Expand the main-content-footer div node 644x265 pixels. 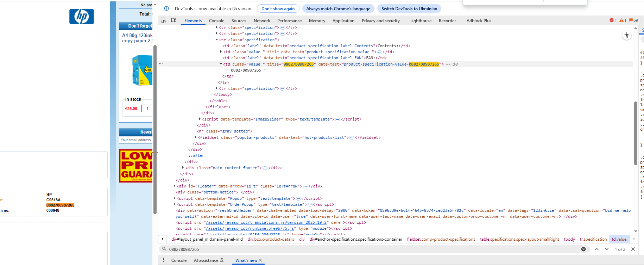pos(183,168)
